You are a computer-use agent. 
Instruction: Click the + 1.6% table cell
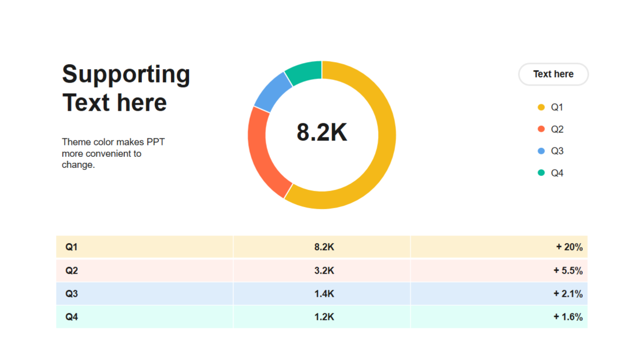(x=499, y=317)
